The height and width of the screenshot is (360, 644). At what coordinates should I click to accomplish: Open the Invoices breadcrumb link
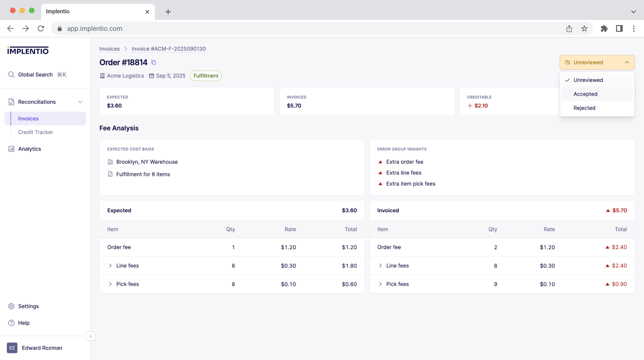[x=109, y=49]
